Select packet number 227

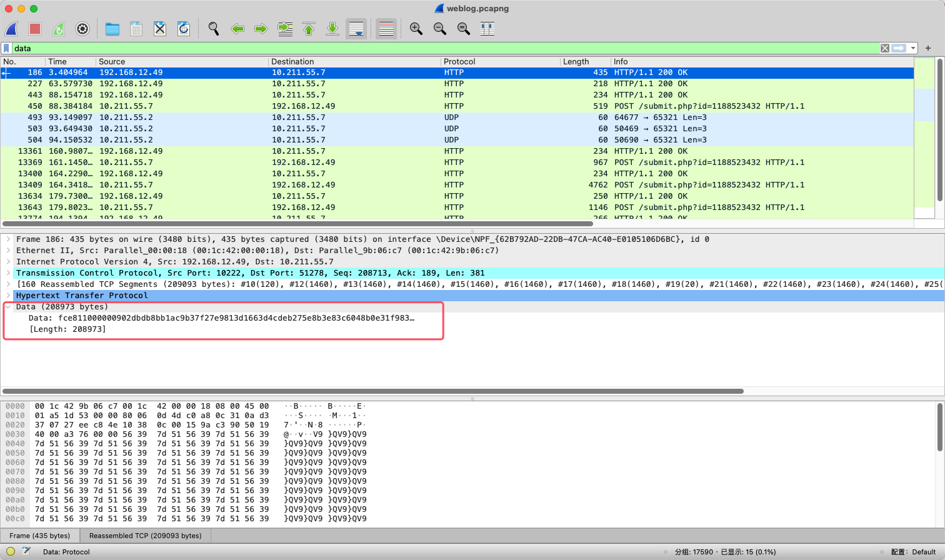click(457, 84)
